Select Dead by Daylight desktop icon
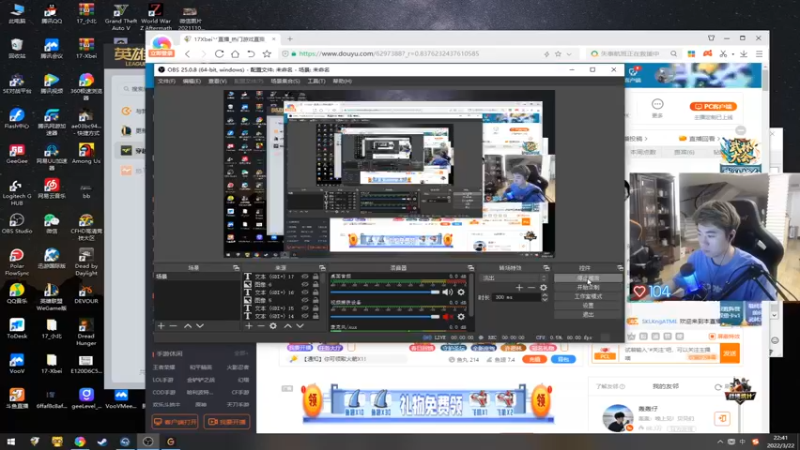The width and height of the screenshot is (800, 450). (86, 262)
